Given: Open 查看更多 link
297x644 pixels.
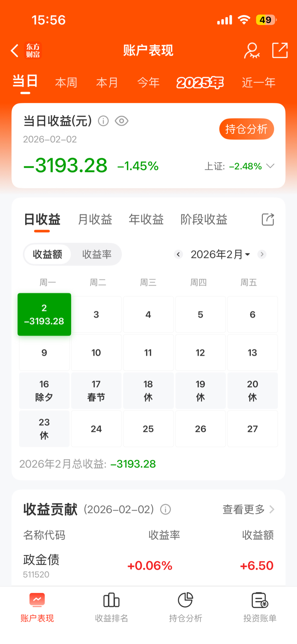Looking at the screenshot, I should pyautogui.click(x=248, y=509).
